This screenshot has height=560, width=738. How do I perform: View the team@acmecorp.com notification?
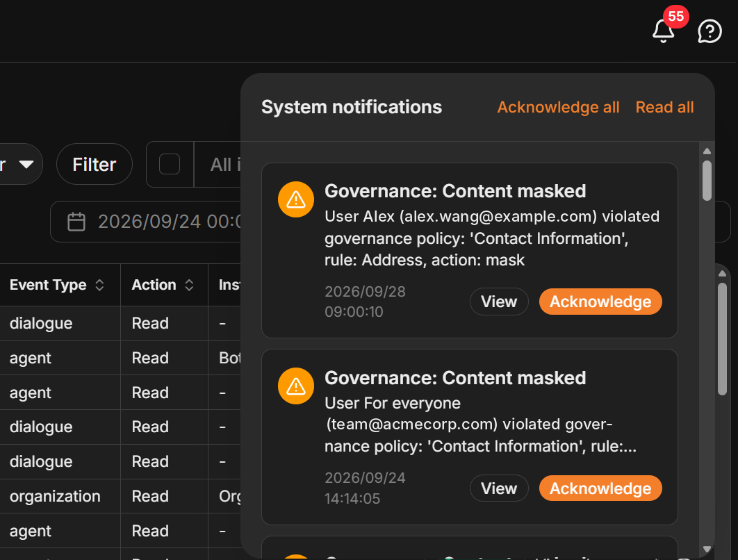[499, 488]
